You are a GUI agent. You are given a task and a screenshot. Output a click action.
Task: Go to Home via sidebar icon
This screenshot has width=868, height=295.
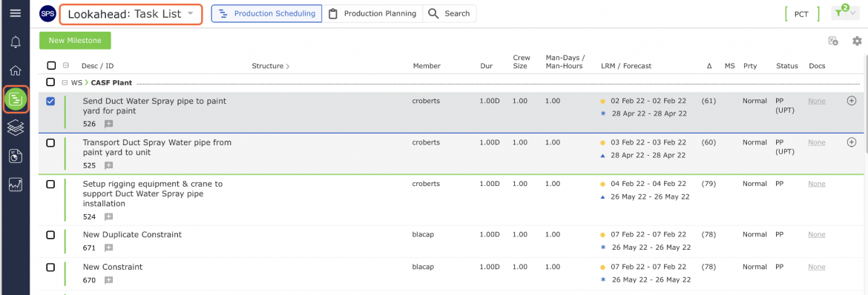(16, 70)
